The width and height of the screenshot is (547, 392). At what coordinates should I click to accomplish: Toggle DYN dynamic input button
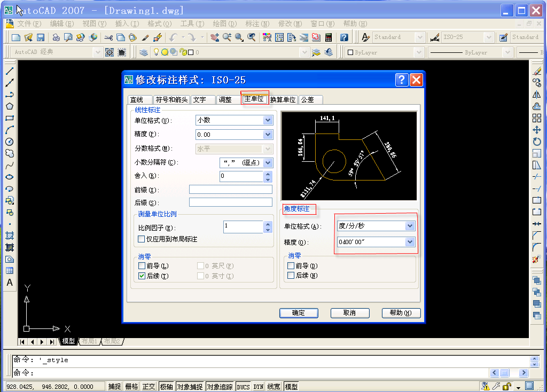(x=258, y=387)
